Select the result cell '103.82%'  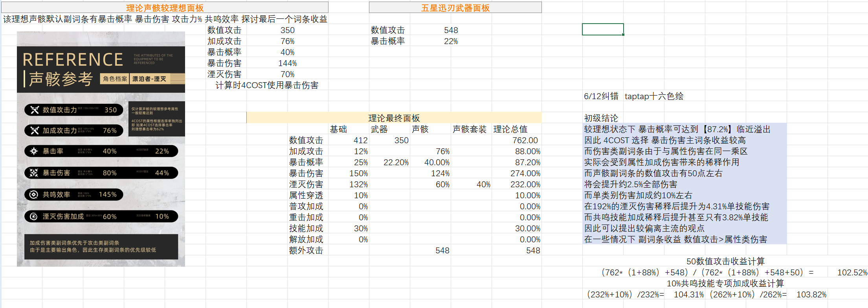(811, 295)
